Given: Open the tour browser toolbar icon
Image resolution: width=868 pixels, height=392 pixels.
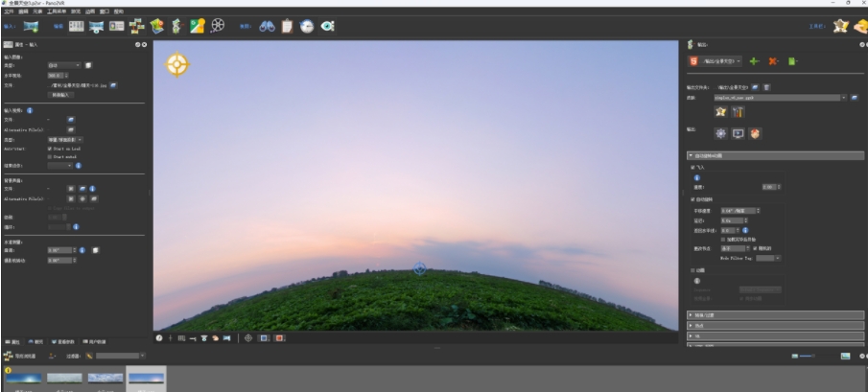Looking at the screenshot, I should [136, 26].
